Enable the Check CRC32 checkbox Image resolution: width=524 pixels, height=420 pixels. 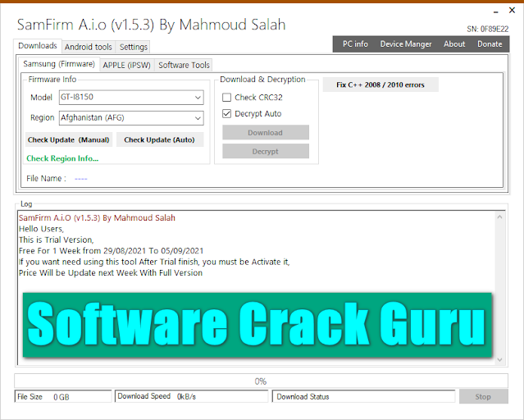[x=226, y=98]
